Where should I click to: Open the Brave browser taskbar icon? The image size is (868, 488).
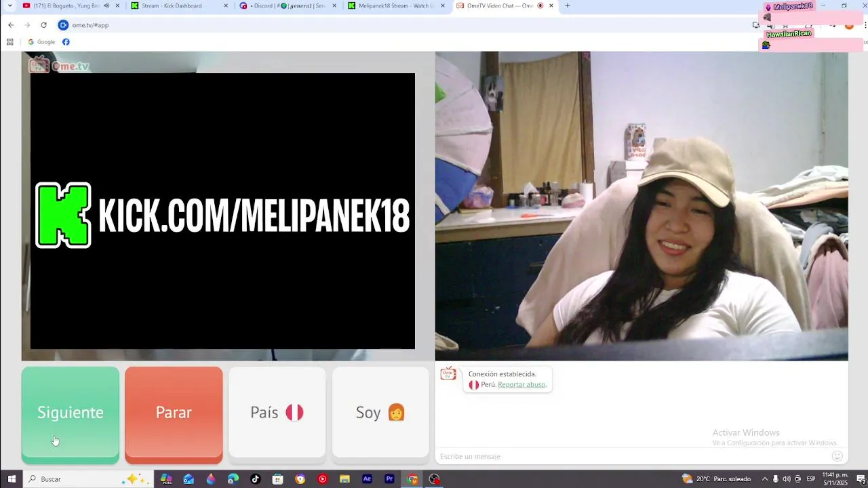point(300,479)
